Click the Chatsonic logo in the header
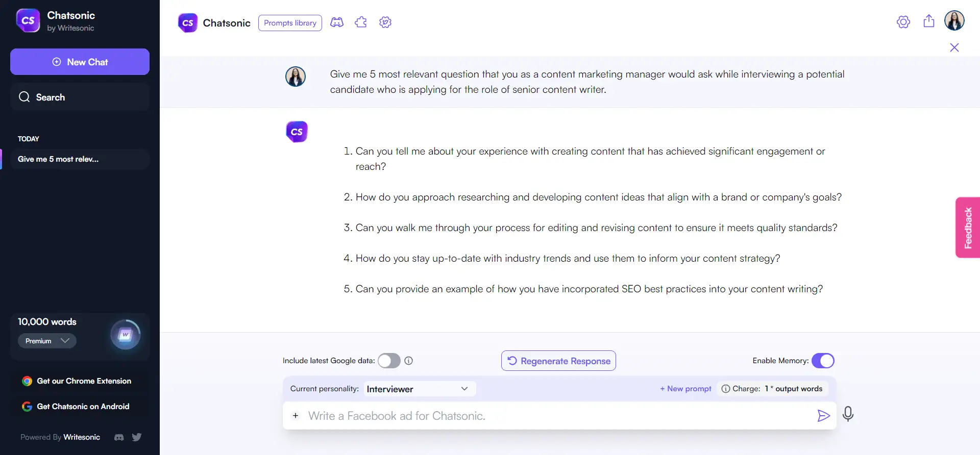Screen dimensions: 980x455 pos(188,23)
